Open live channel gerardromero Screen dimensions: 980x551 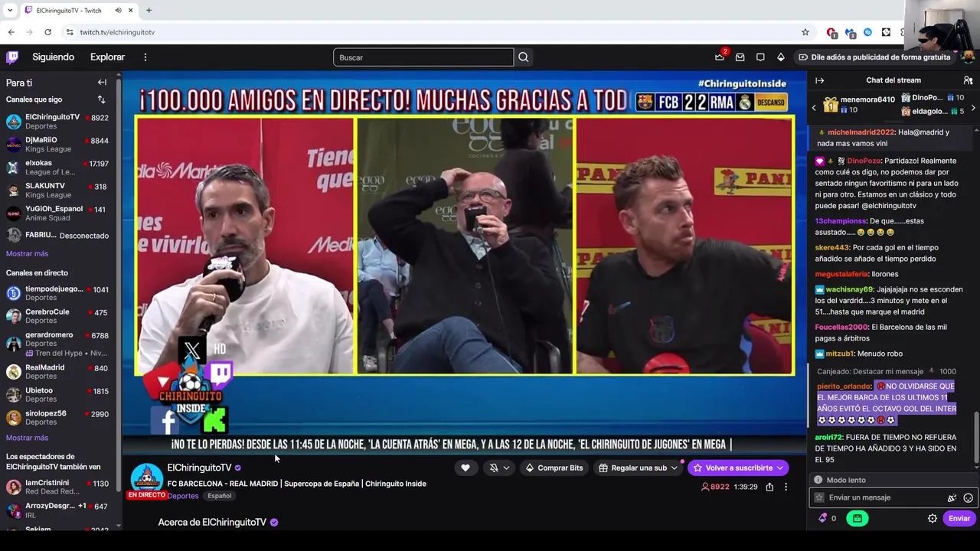[57, 344]
